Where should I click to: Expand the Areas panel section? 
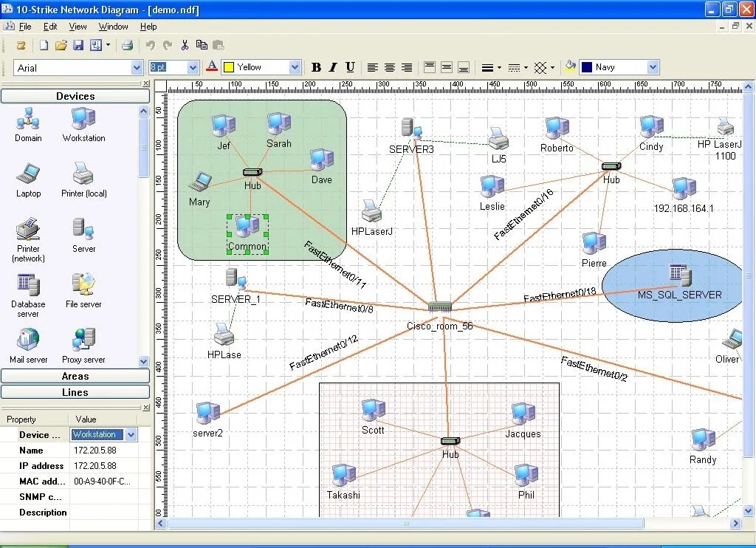coord(75,377)
